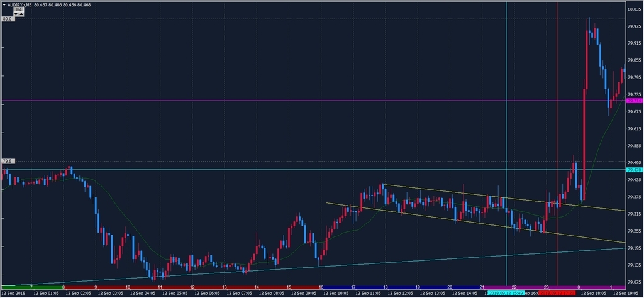The image size is (644, 298).
Task: Click the 79.795 price scale value
Action: point(635,77)
